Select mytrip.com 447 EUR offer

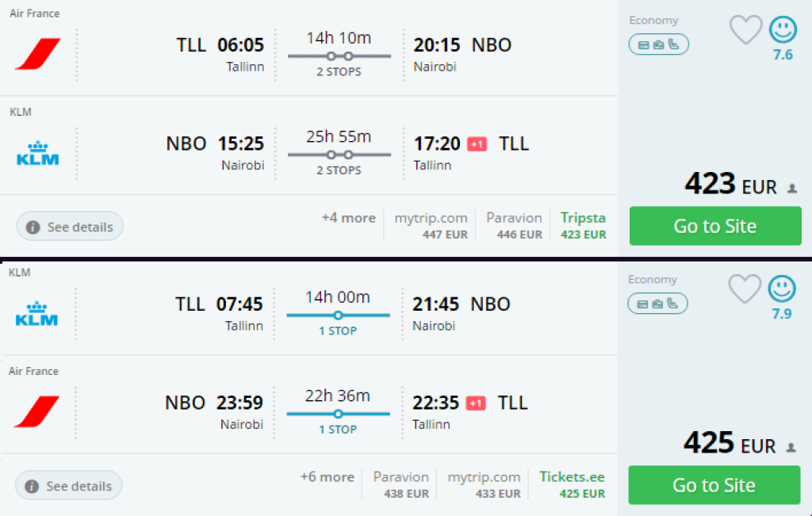[431, 225]
